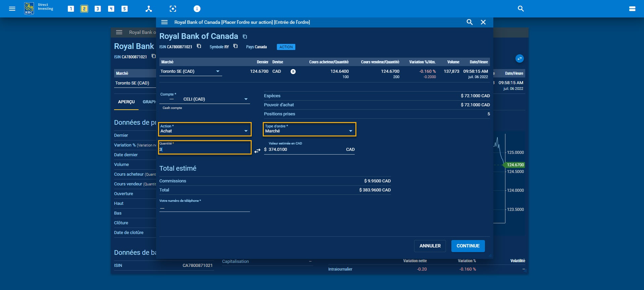Switch to workspace 1
Viewport: 644px width, 290px height.
(71, 9)
